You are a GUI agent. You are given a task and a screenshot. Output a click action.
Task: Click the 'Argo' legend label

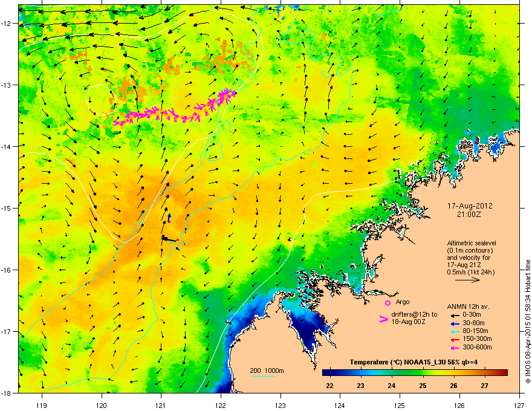tap(403, 302)
